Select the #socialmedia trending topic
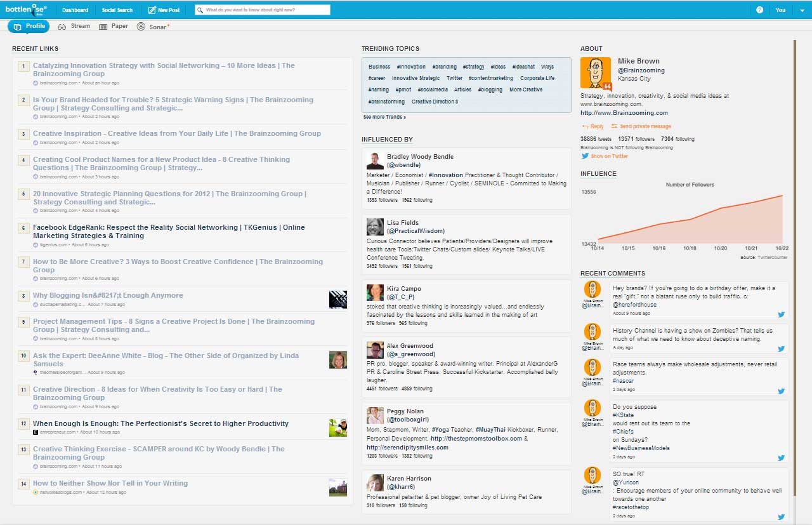812x525 pixels. coord(433,90)
